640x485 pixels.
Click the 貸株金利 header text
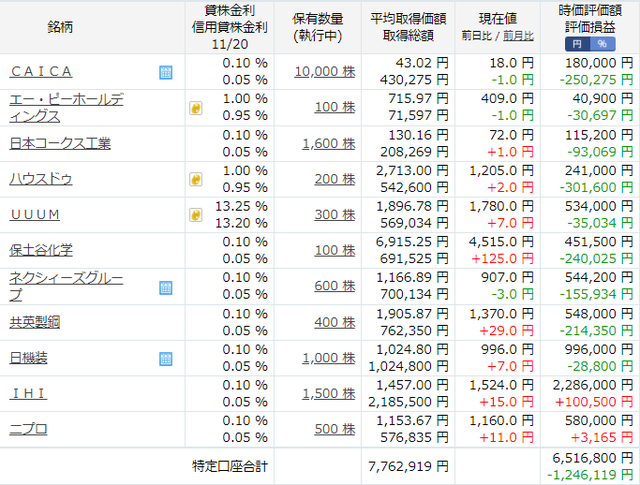230,10
